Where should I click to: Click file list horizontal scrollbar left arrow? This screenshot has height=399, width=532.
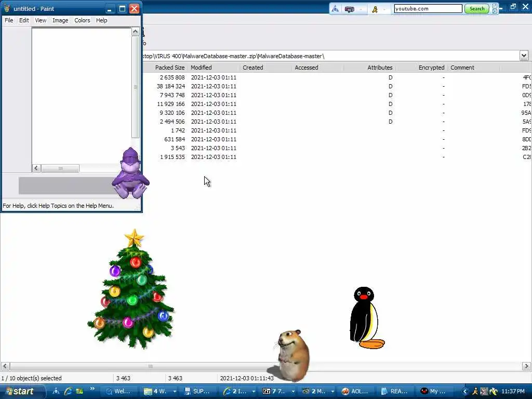[5, 366]
